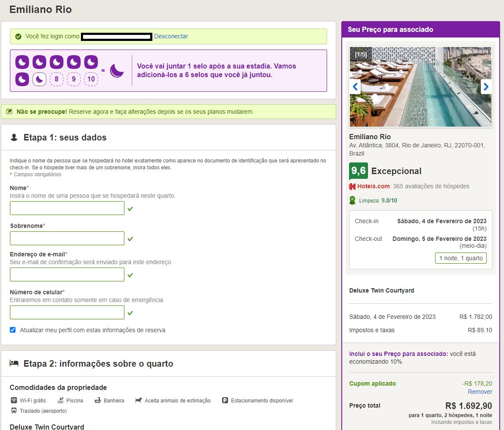
Task: Click the Desconectar link
Action: [171, 36]
